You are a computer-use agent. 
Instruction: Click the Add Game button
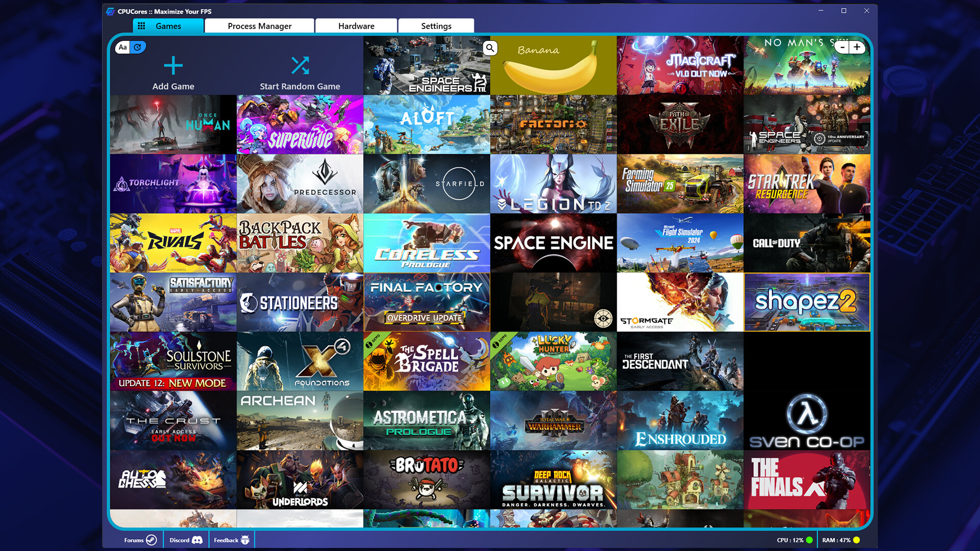(x=173, y=74)
